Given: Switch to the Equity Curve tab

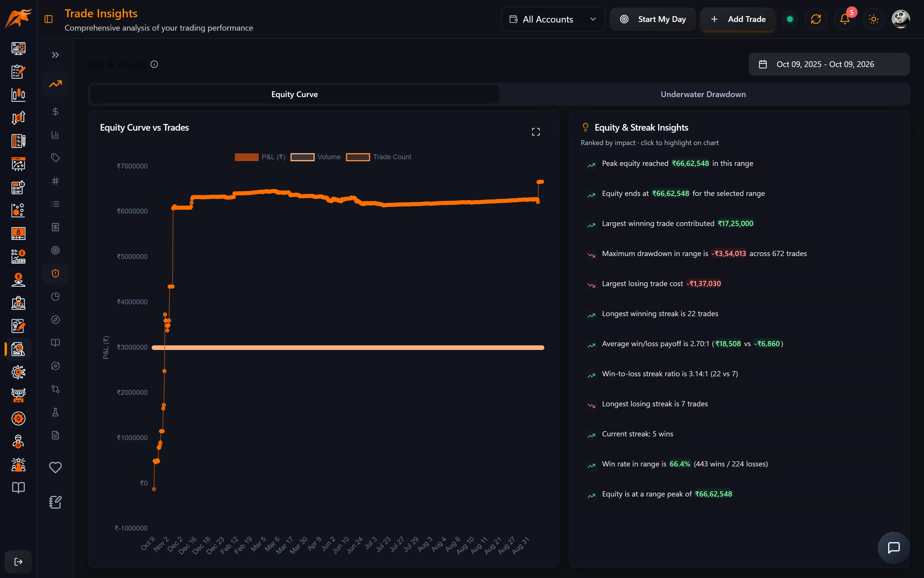Looking at the screenshot, I should [x=295, y=95].
